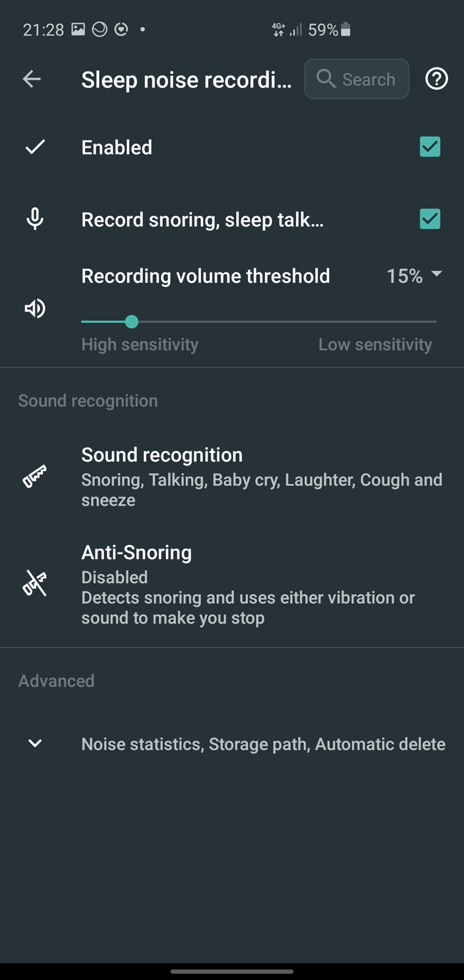Expand the Advanced section chevron
The height and width of the screenshot is (980, 464).
[x=35, y=743]
